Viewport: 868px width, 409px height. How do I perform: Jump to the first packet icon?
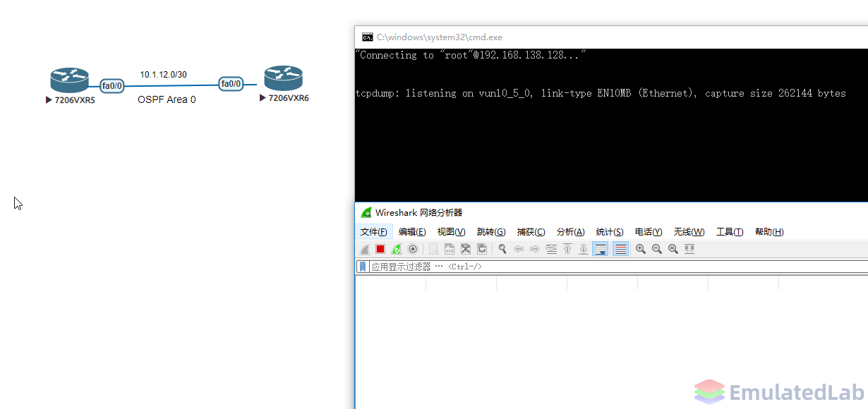(567, 249)
